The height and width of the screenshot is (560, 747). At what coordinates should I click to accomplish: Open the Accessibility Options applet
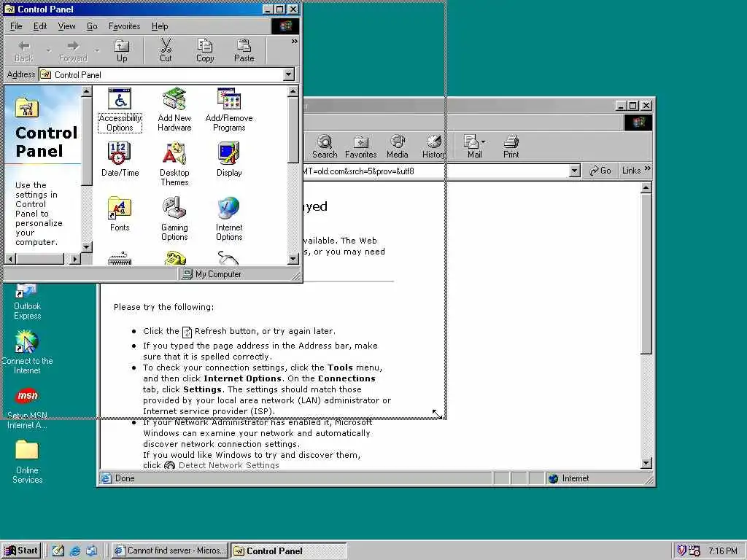[120, 110]
